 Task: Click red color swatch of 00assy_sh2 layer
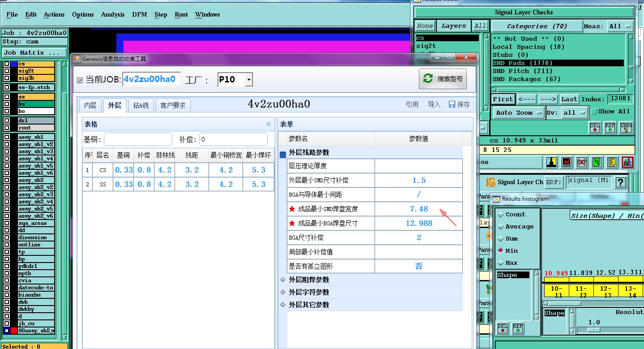pos(14,331)
